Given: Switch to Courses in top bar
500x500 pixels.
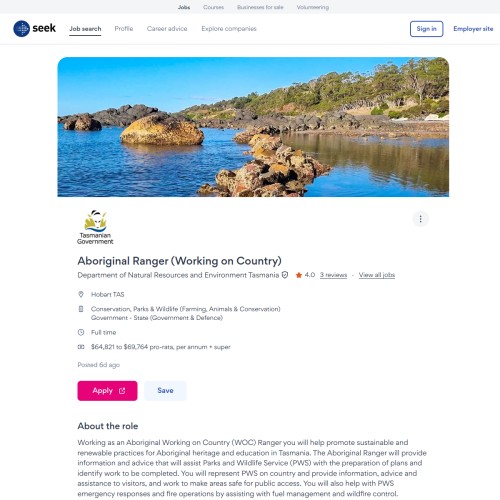Looking at the screenshot, I should point(213,7).
